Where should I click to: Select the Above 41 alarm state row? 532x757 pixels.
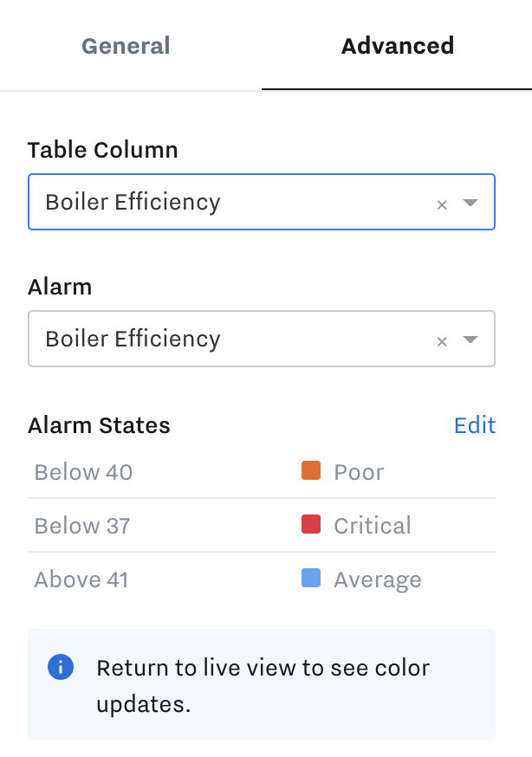click(x=262, y=579)
